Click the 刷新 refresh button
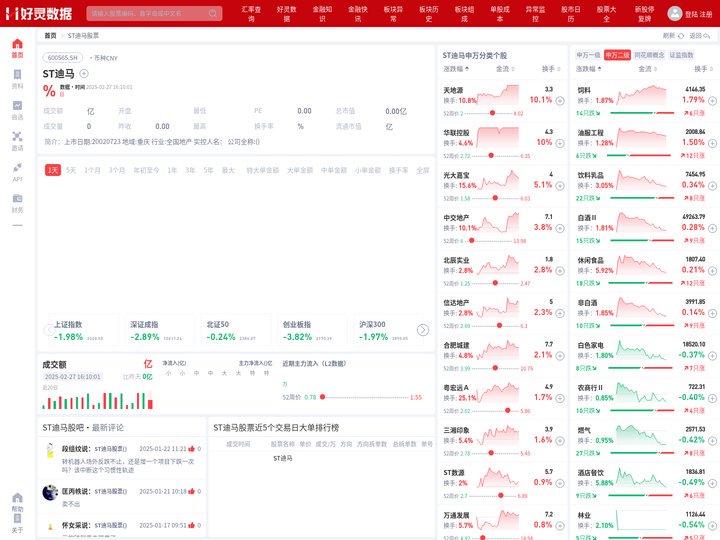The width and height of the screenshot is (720, 540). tap(674, 35)
